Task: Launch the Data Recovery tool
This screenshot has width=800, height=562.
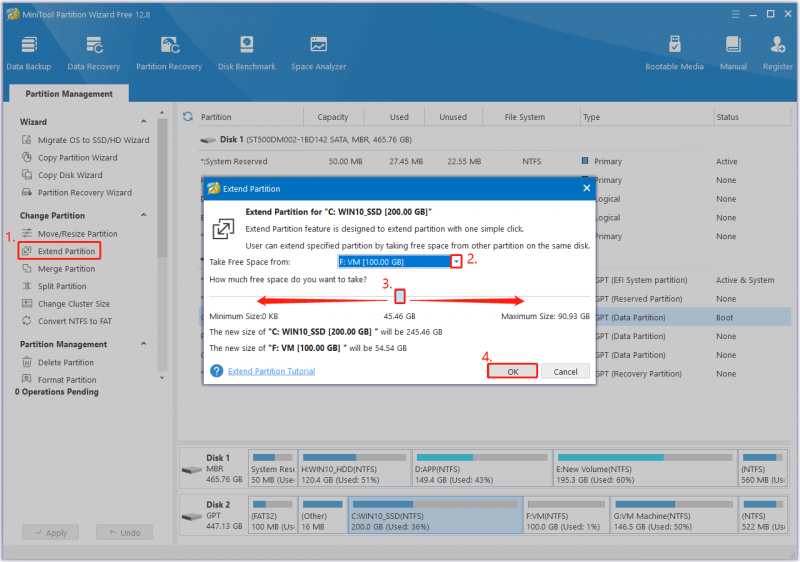Action: 94,53
